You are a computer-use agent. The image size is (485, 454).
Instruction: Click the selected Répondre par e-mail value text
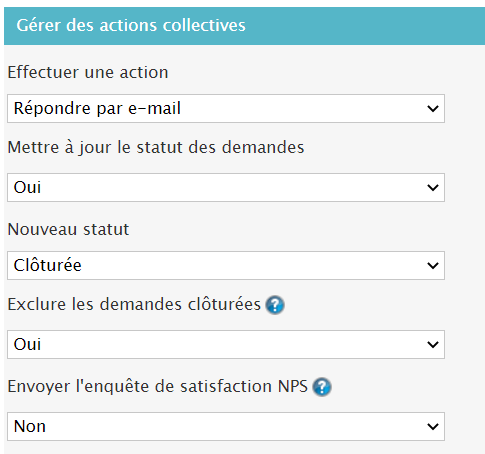(x=97, y=109)
